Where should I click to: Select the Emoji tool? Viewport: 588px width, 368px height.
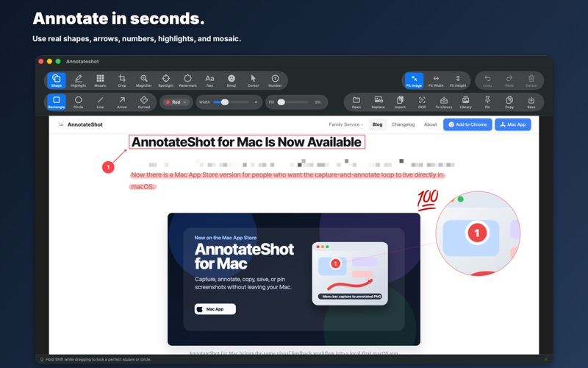232,80
